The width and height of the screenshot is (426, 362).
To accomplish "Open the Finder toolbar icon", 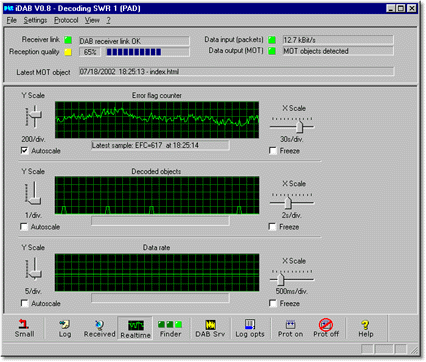I will [x=170, y=328].
